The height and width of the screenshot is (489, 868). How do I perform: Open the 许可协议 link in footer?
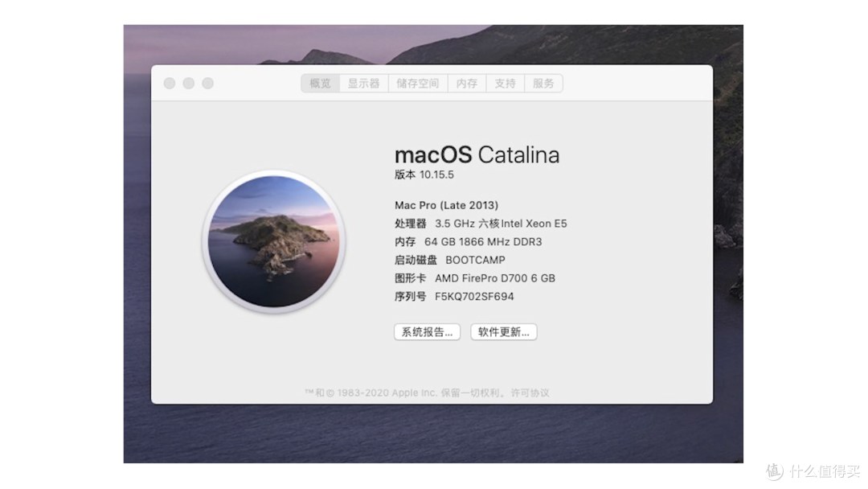(x=530, y=392)
